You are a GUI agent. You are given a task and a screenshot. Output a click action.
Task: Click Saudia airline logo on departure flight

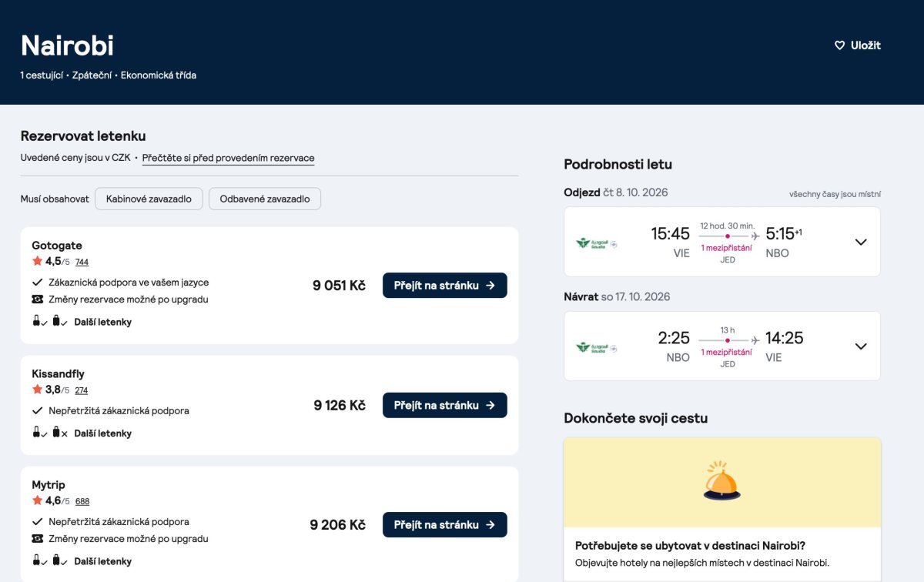597,243
